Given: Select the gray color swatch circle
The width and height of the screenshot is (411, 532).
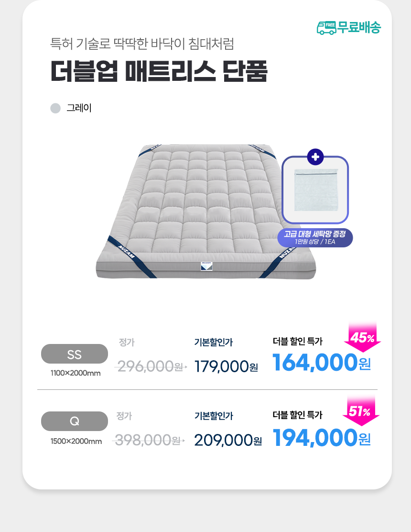Looking at the screenshot, I should pos(55,108).
